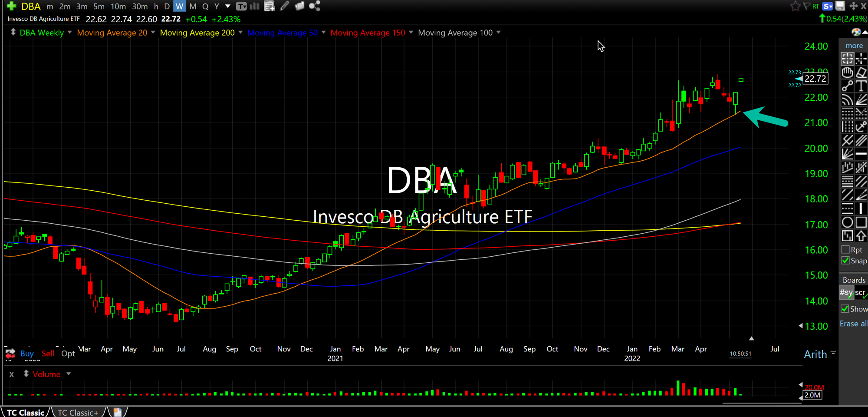
Task: Click the Arith scale toggle
Action: click(815, 354)
